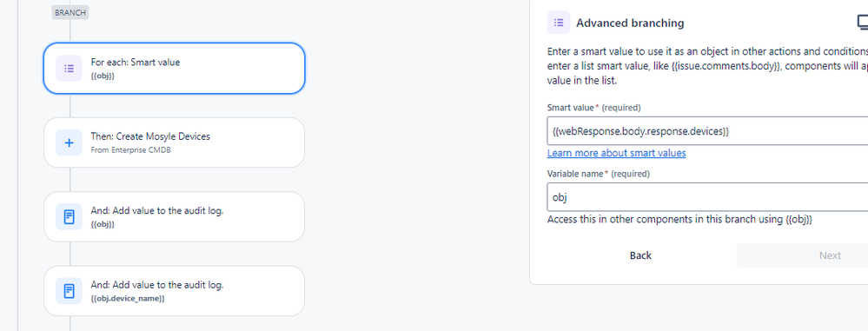Click the document icon for {{obj.device_name}} log action
This screenshot has height=331, width=868.
tap(70, 291)
